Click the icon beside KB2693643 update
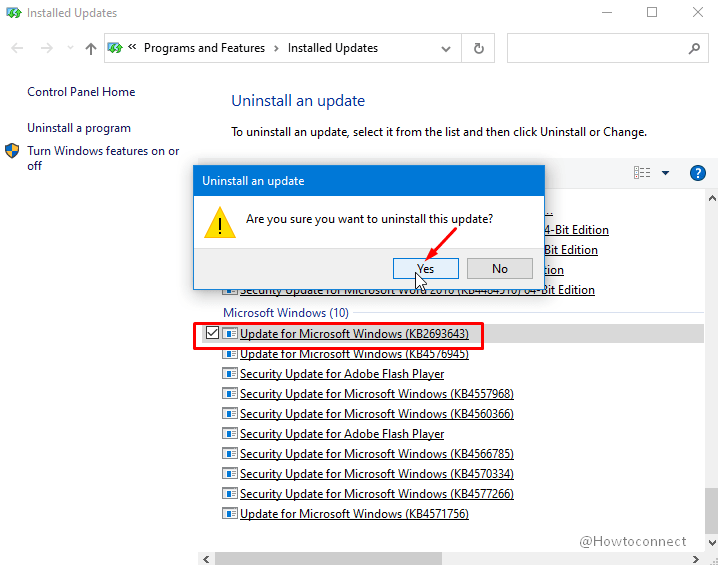The width and height of the screenshot is (718, 565). point(229,333)
